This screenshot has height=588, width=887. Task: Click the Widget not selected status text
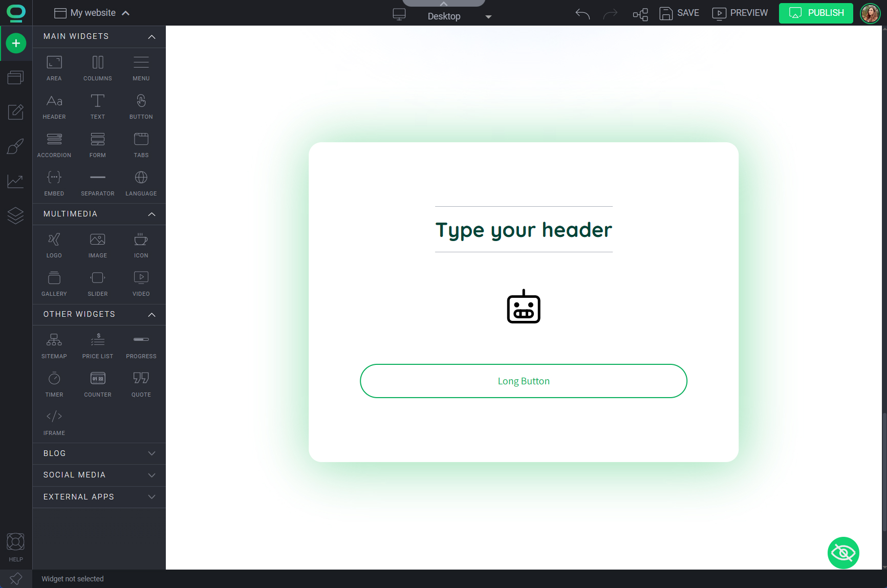pyautogui.click(x=73, y=579)
